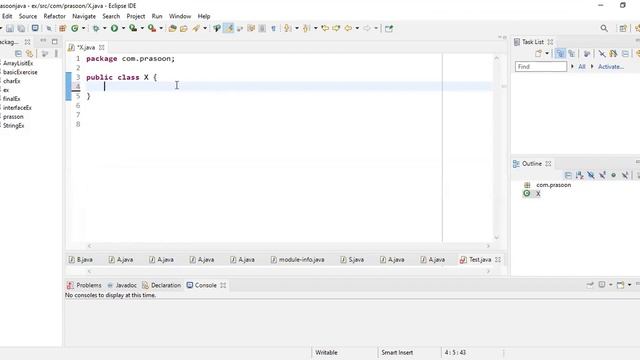
Task: Toggle Mark Occurrences highlighted toolbar icon
Action: pyautogui.click(x=229, y=28)
